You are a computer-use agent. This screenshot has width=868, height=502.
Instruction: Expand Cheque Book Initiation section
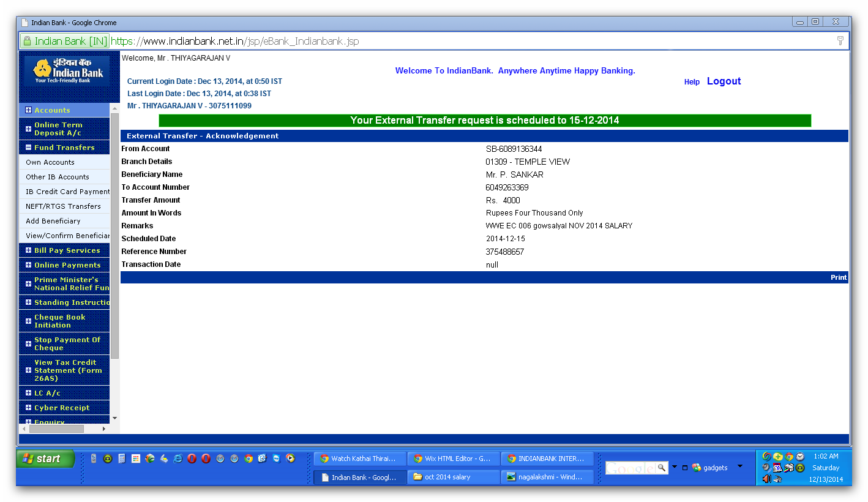pyautogui.click(x=28, y=321)
